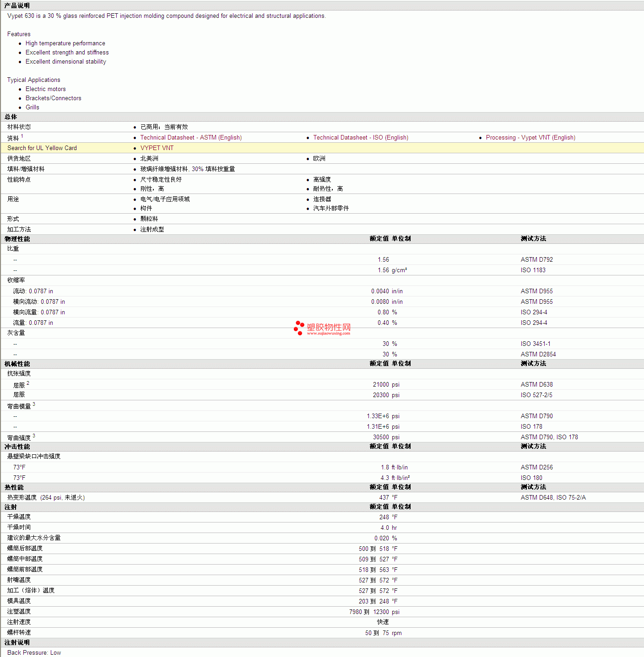
Task: Open the VYPET VNT yellow card link
Action: coord(157,148)
